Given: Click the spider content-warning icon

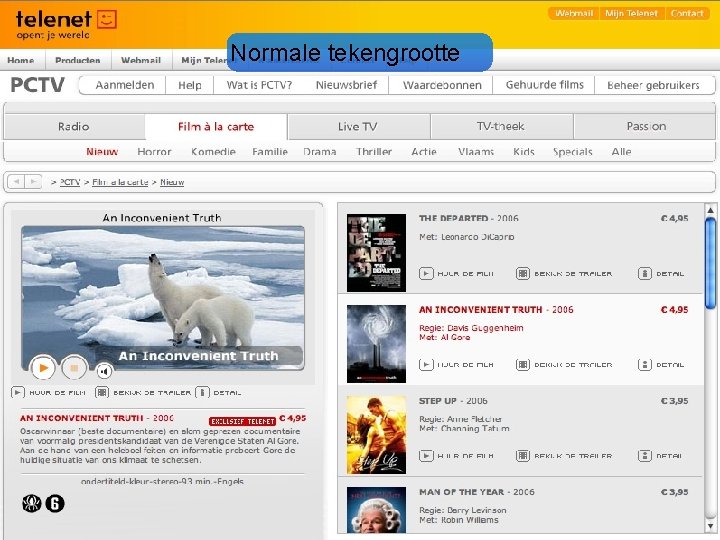Looking at the screenshot, I should pos(32,504).
